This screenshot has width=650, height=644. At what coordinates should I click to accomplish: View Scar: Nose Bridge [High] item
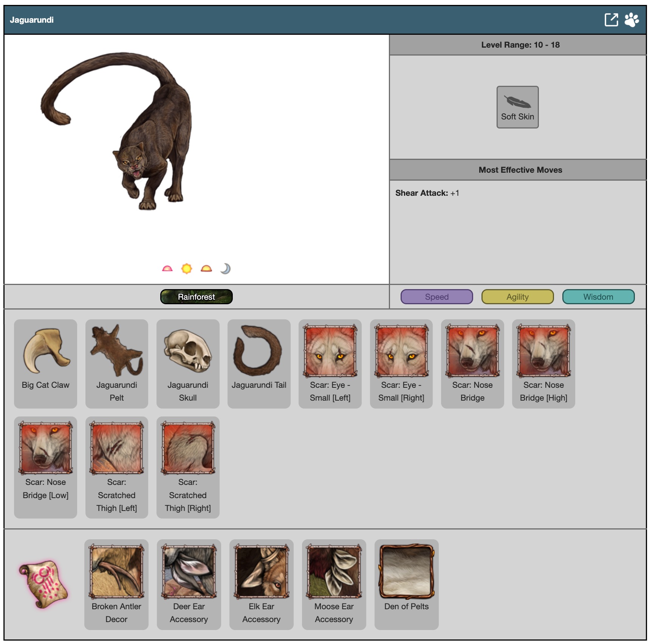click(x=543, y=363)
